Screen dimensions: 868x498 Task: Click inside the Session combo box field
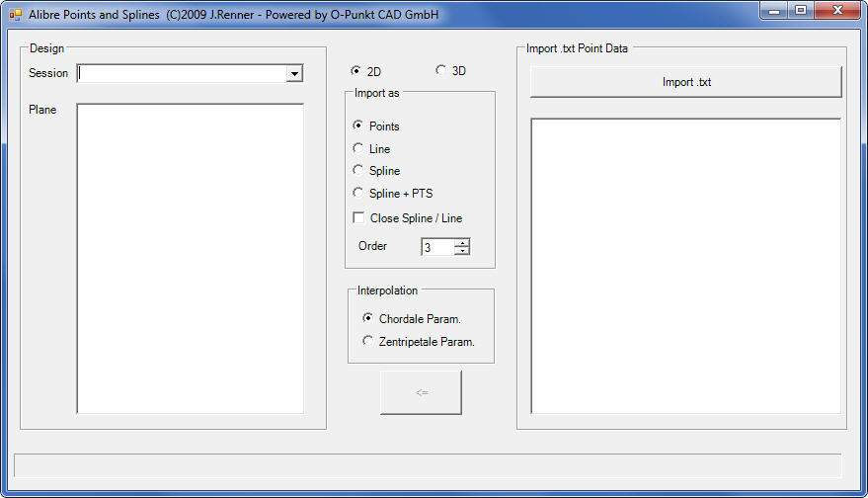[182, 73]
